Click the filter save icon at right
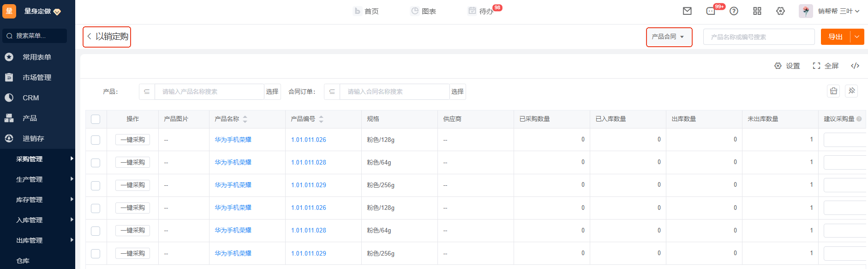The height and width of the screenshot is (269, 868). click(x=833, y=91)
